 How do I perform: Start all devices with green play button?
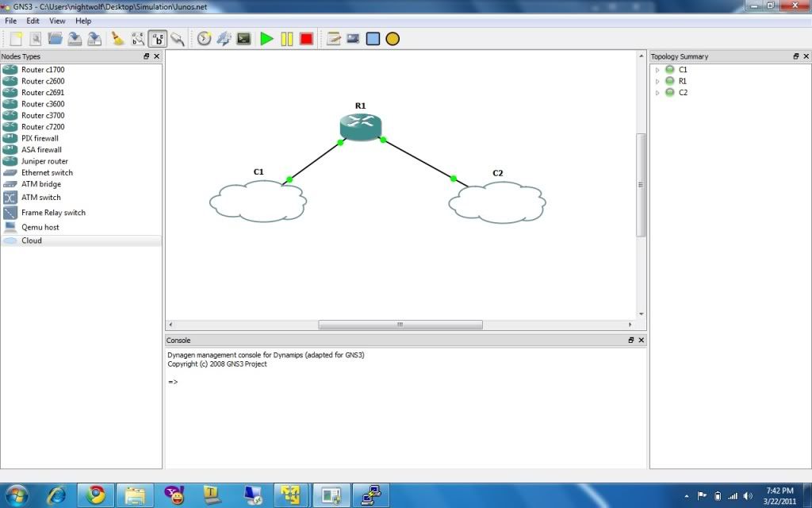coord(266,38)
